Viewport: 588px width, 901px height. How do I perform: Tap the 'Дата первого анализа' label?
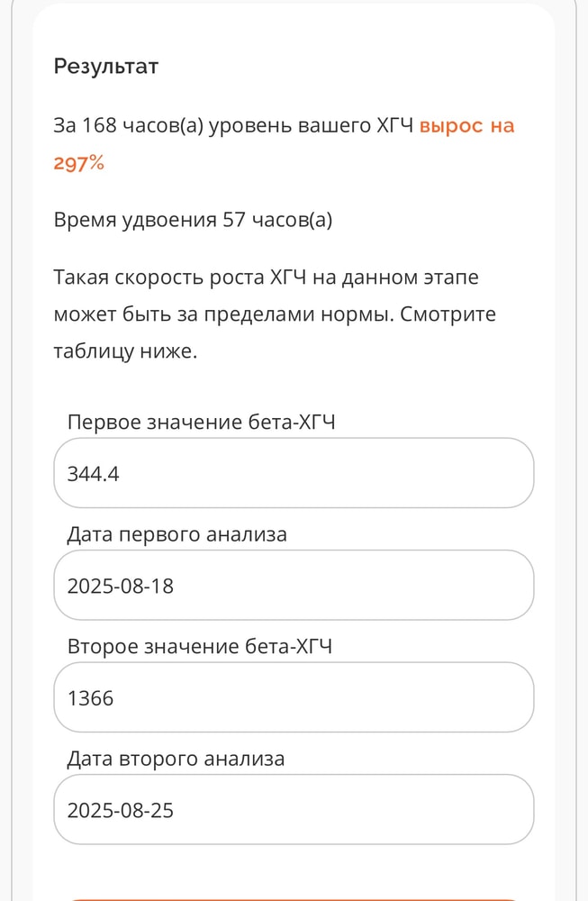coord(177,534)
